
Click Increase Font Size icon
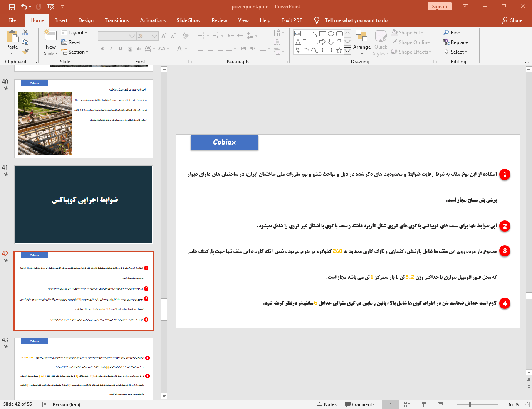(164, 36)
